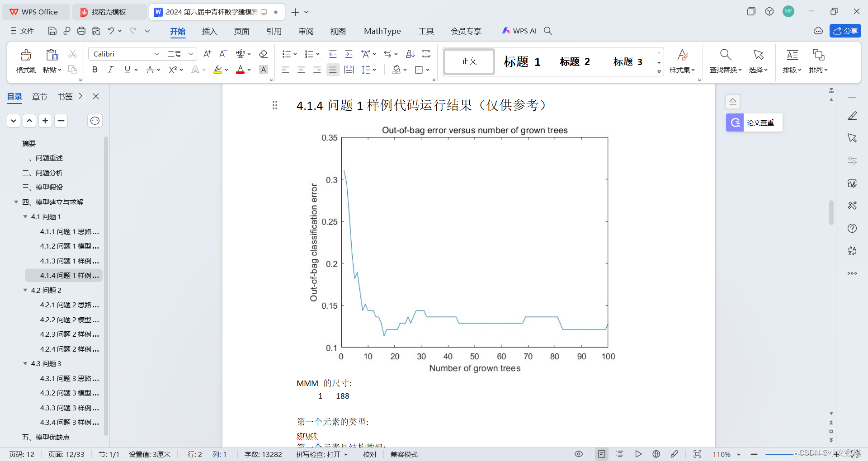The height and width of the screenshot is (461, 868).
Task: Click the web layout globe icon in status bar
Action: pos(656,454)
